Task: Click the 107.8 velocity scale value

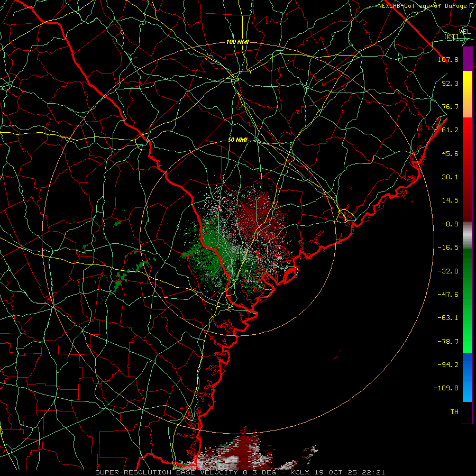Action: [x=448, y=59]
